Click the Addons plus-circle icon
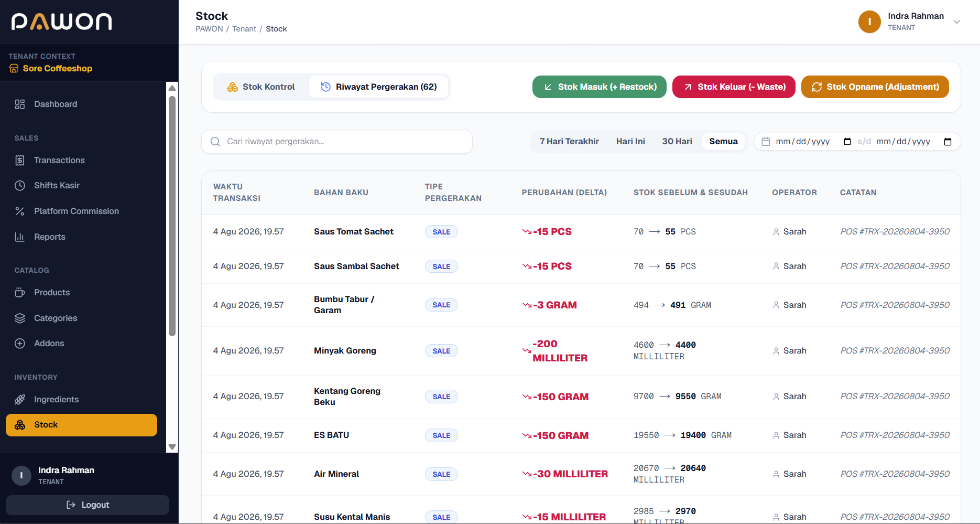This screenshot has width=980, height=524. point(20,344)
